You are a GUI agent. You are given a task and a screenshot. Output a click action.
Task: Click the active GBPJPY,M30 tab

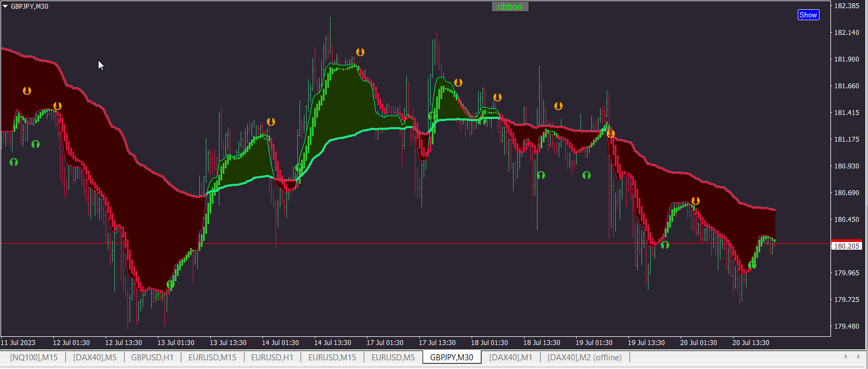click(452, 358)
